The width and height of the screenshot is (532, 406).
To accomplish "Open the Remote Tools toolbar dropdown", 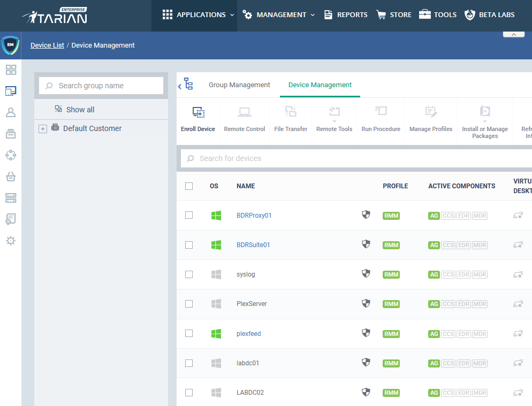I will tap(334, 120).
